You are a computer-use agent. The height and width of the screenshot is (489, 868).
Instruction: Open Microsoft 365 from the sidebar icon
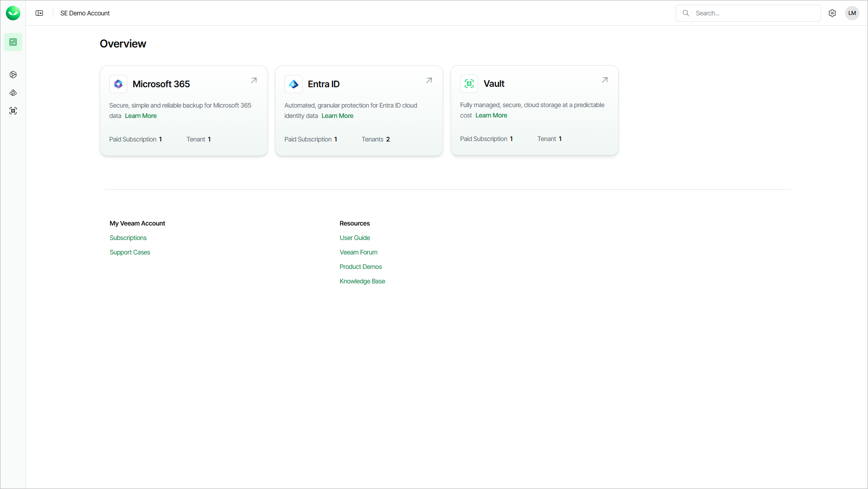pos(13,75)
